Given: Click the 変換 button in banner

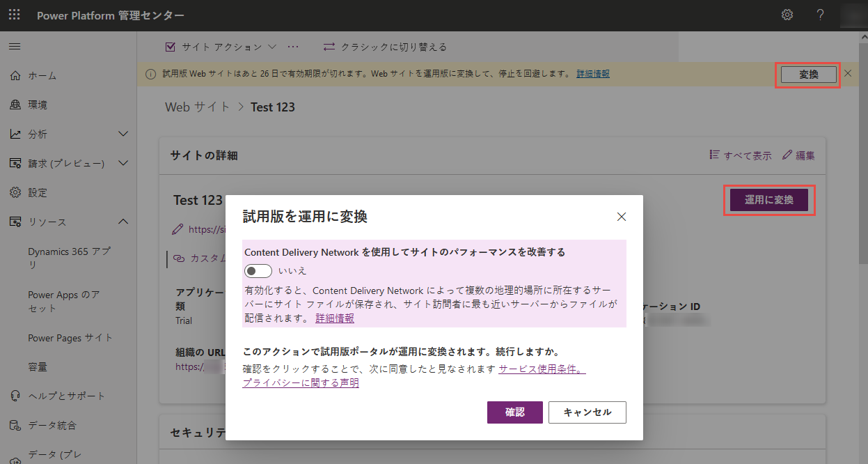Looking at the screenshot, I should pyautogui.click(x=808, y=74).
